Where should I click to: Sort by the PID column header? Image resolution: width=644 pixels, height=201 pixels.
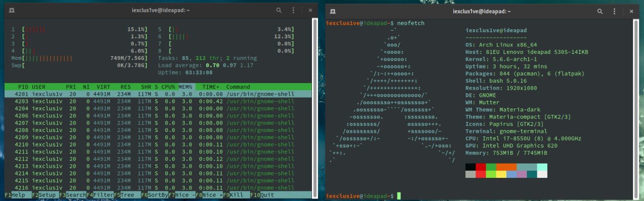point(23,87)
